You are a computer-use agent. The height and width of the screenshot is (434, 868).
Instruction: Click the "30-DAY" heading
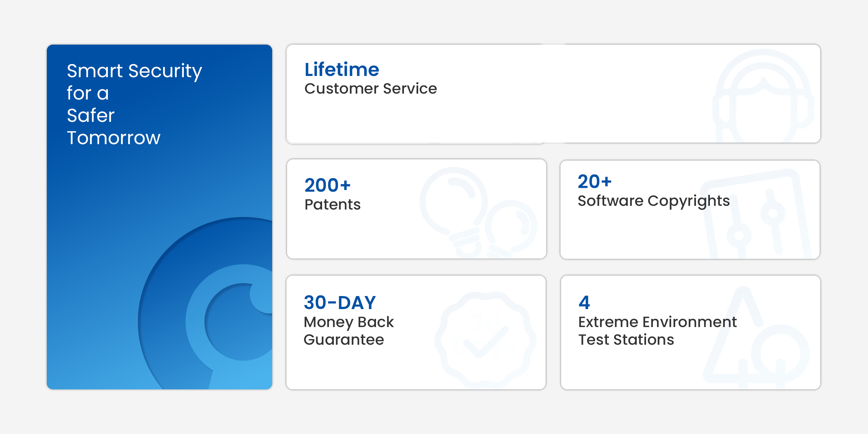pos(340,302)
